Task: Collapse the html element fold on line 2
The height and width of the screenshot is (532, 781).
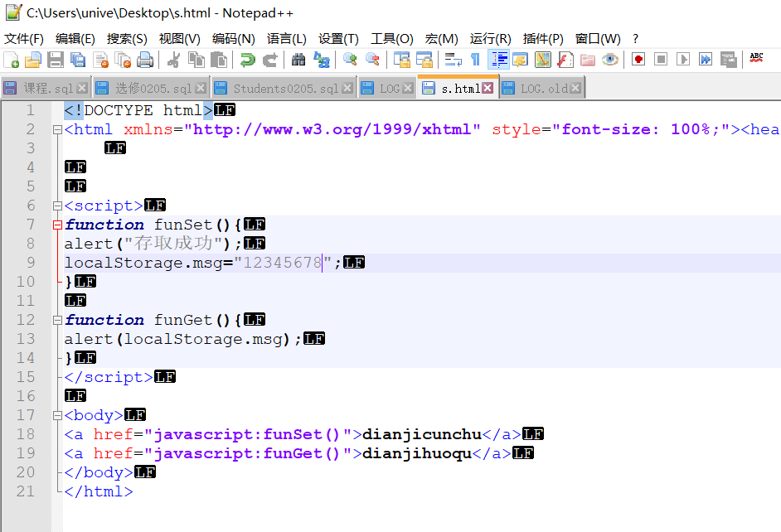Action: click(56, 129)
